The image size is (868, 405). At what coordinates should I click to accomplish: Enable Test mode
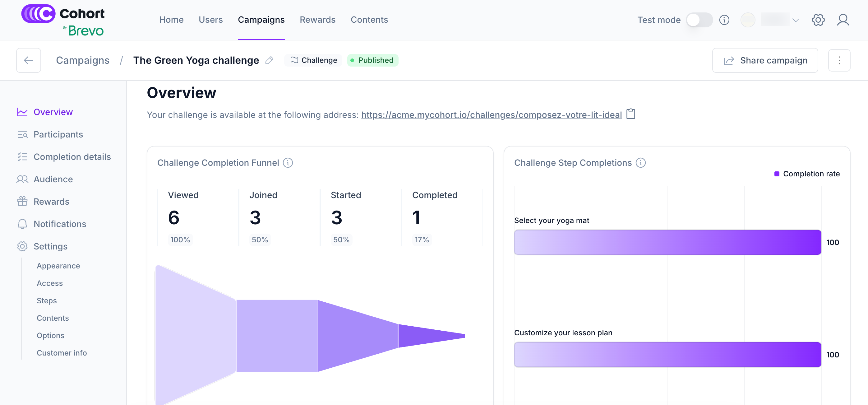[699, 20]
